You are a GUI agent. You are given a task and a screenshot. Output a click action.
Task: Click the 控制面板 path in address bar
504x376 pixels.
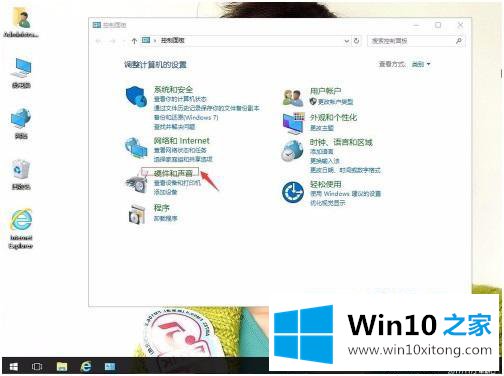[172, 41]
